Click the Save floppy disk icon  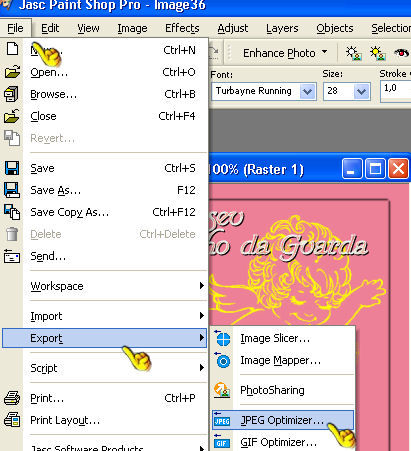(12, 168)
